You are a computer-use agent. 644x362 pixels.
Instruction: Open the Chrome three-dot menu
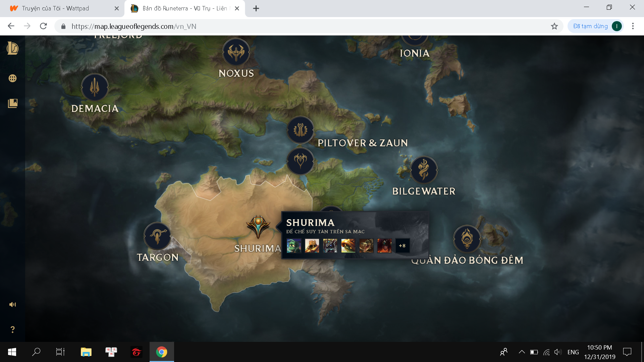tap(633, 26)
